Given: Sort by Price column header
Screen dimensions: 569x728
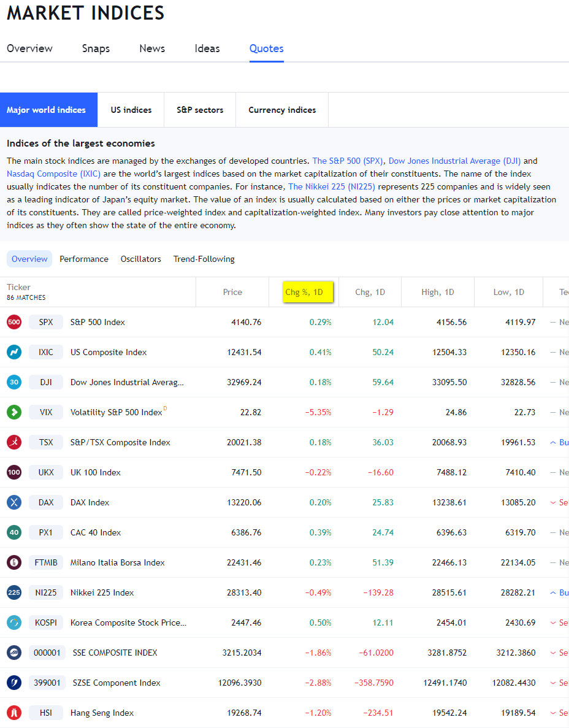Looking at the screenshot, I should pyautogui.click(x=232, y=292).
